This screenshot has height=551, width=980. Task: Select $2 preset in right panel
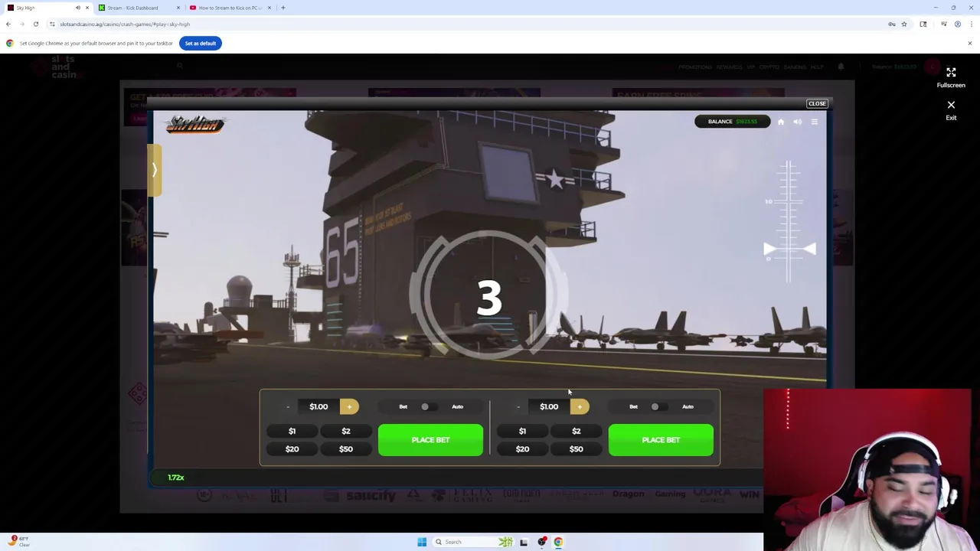point(577,431)
